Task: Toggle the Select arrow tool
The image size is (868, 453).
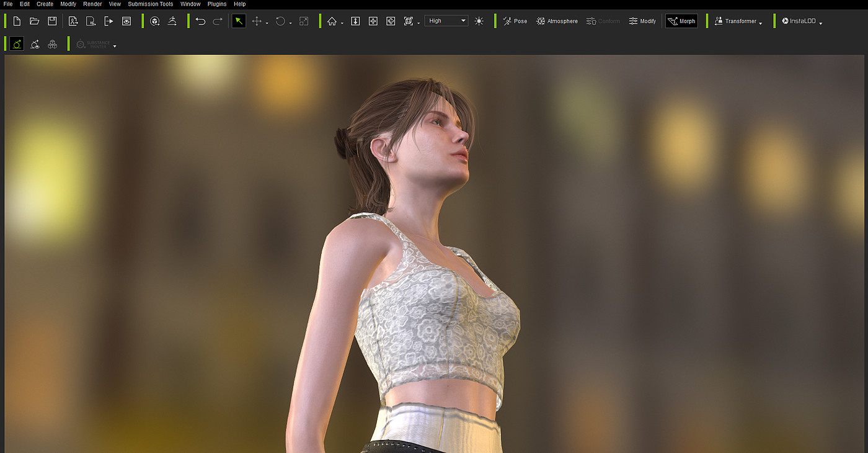Action: 239,21
